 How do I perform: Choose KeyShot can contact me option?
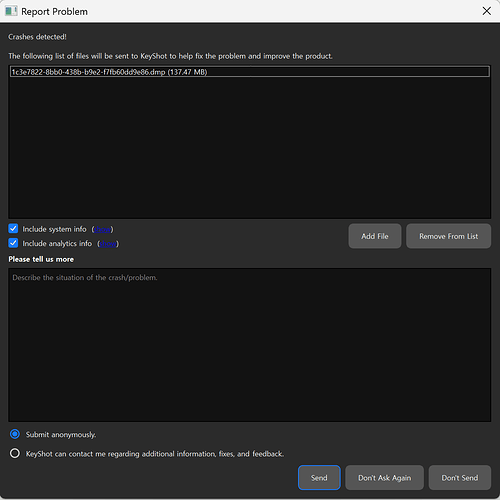click(15, 453)
